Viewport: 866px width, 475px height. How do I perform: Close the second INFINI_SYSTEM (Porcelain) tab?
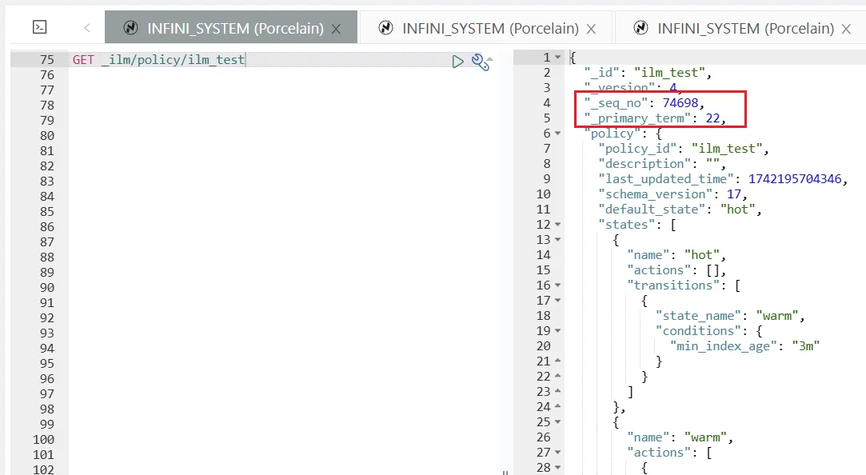pos(591,29)
